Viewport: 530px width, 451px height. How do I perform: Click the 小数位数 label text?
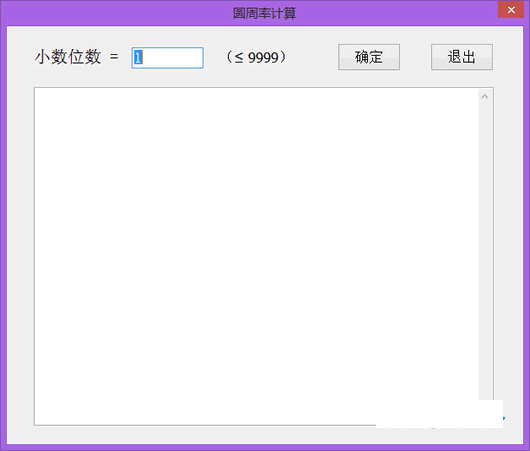pyautogui.click(x=68, y=57)
